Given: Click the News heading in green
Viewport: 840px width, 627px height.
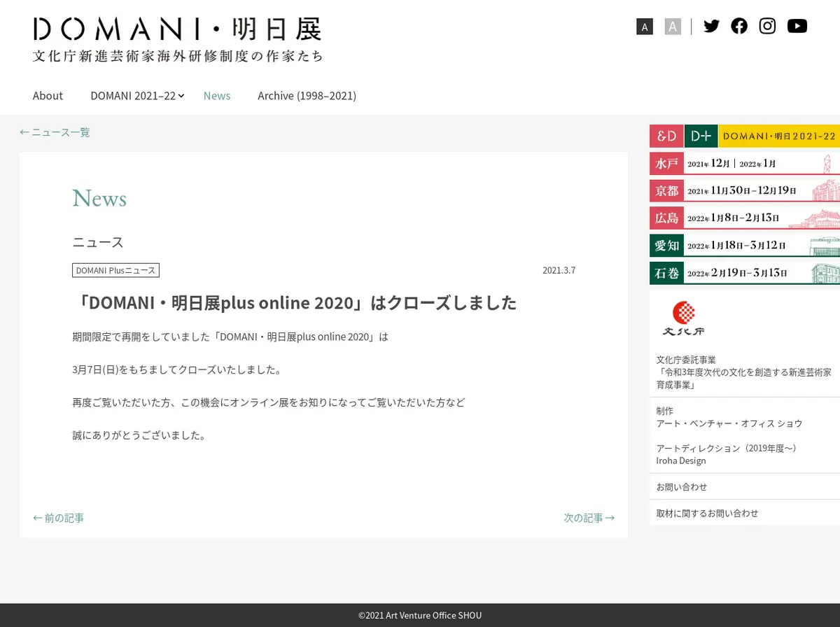Looking at the screenshot, I should coord(99,199).
